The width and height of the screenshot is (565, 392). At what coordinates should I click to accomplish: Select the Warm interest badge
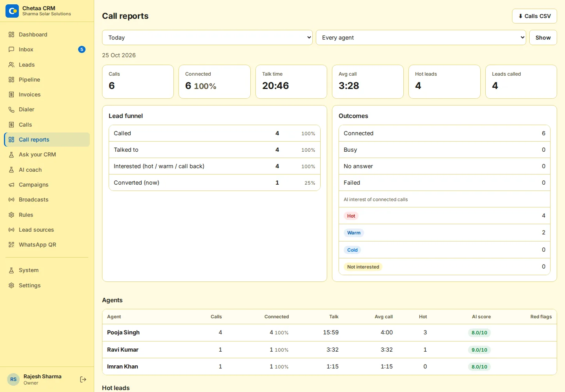tap(354, 233)
